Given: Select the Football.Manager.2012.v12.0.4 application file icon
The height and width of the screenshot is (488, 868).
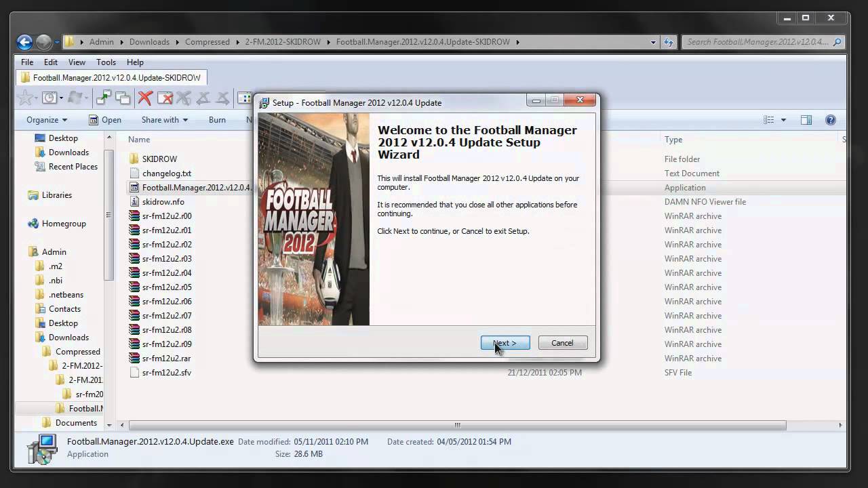Looking at the screenshot, I should pyautogui.click(x=134, y=188).
